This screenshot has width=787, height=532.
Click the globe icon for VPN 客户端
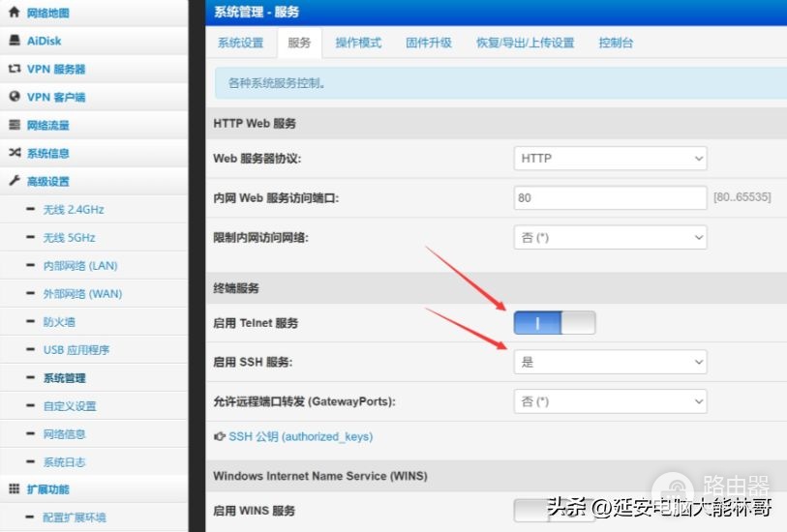(x=15, y=97)
